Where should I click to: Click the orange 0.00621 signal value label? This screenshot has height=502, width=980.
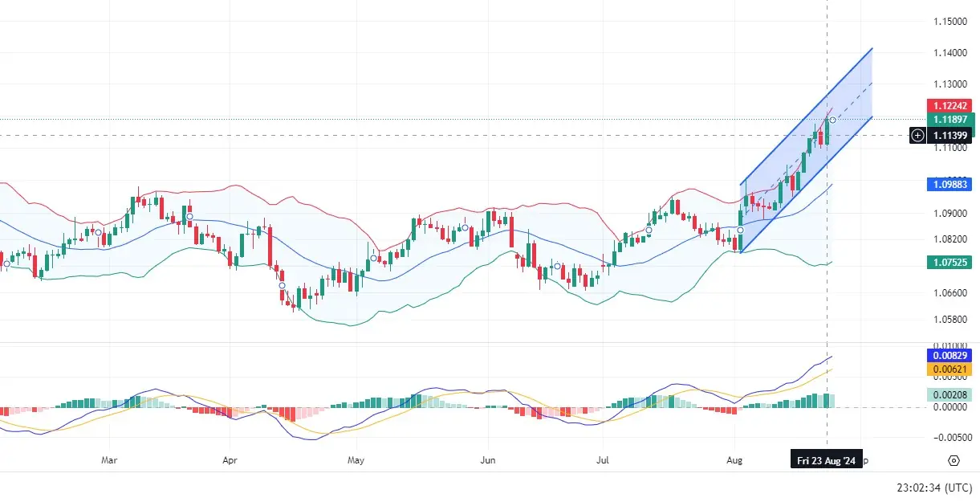950,369
